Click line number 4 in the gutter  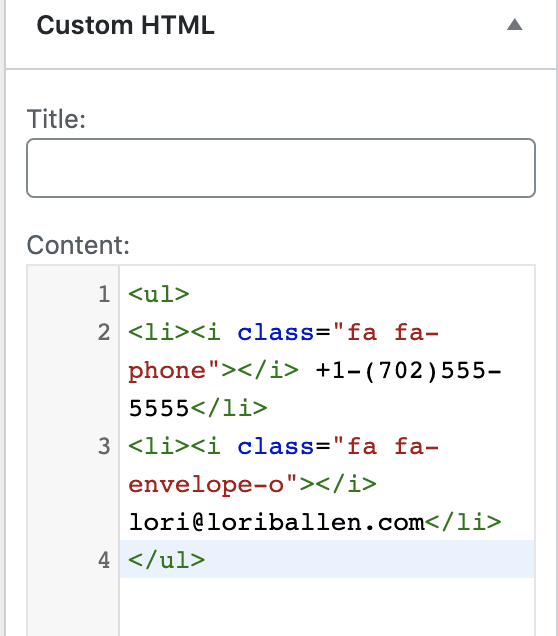tap(104, 560)
